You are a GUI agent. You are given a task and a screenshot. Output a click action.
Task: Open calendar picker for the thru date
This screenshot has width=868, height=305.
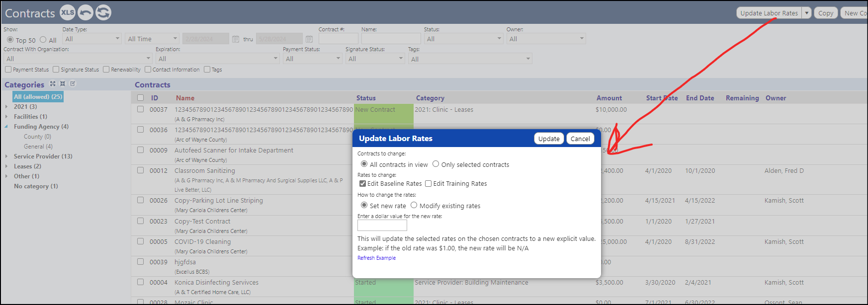309,39
